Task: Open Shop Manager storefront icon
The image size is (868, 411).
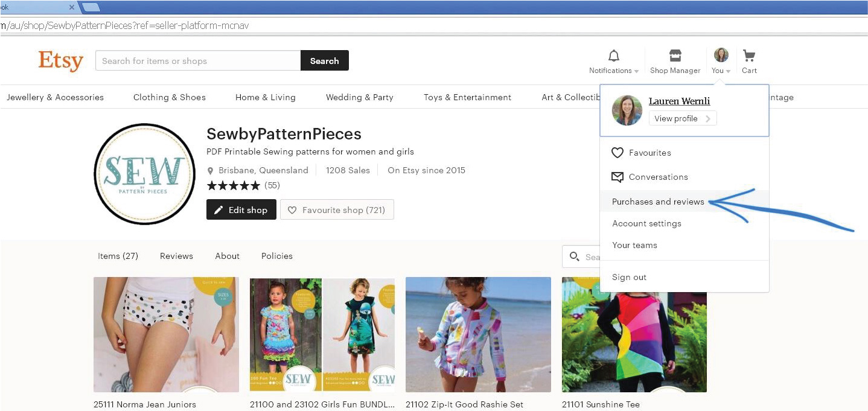Action: 675,56
